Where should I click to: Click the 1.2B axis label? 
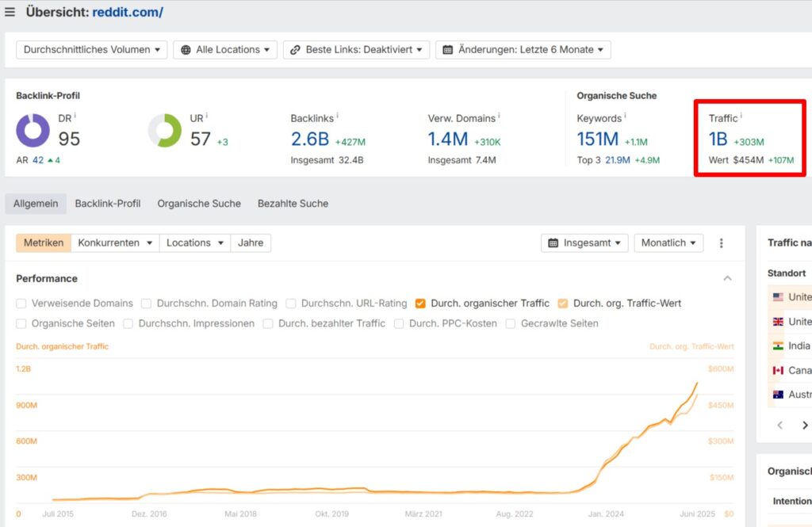(23, 369)
